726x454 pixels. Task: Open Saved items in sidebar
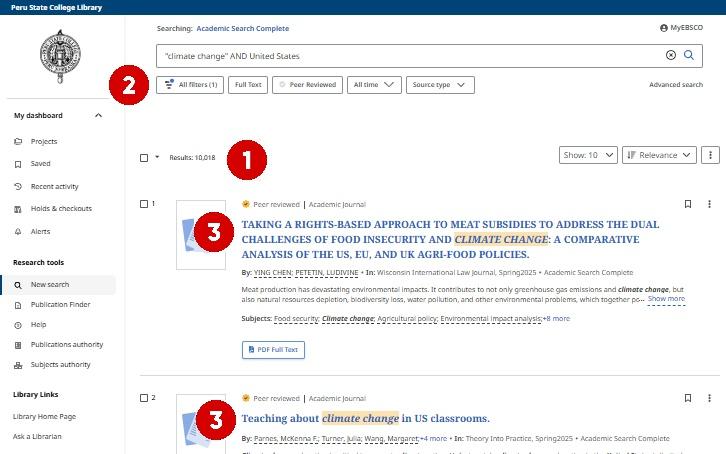pos(40,164)
